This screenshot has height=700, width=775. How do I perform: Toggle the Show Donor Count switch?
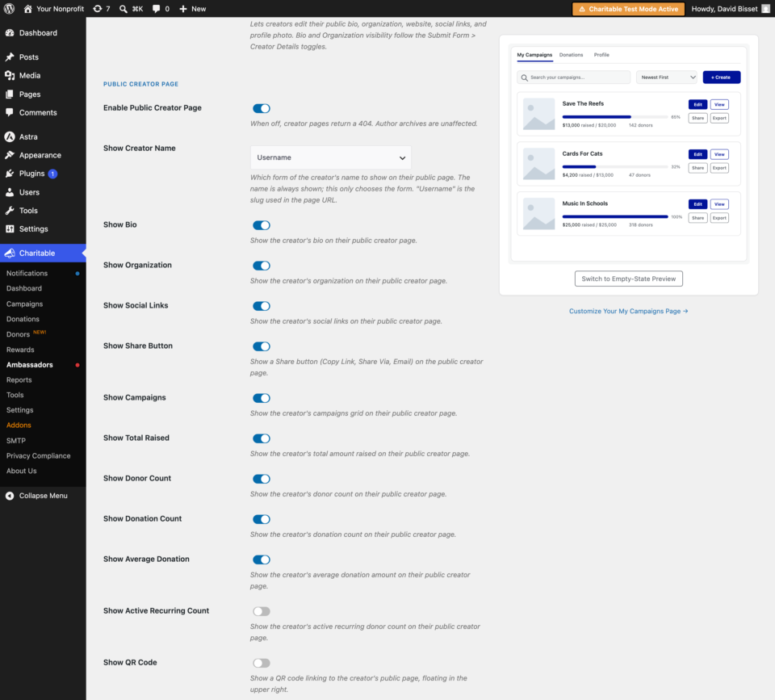coord(261,479)
